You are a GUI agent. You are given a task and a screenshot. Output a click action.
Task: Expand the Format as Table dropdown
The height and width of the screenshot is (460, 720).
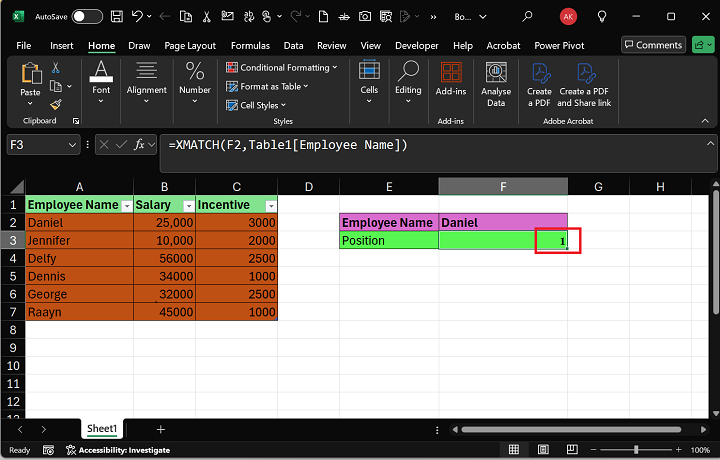[306, 86]
